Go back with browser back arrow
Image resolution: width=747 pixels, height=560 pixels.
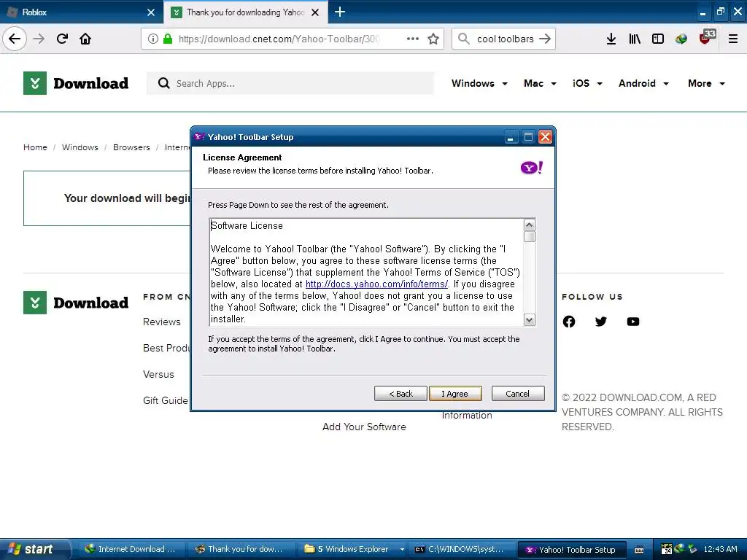[15, 39]
